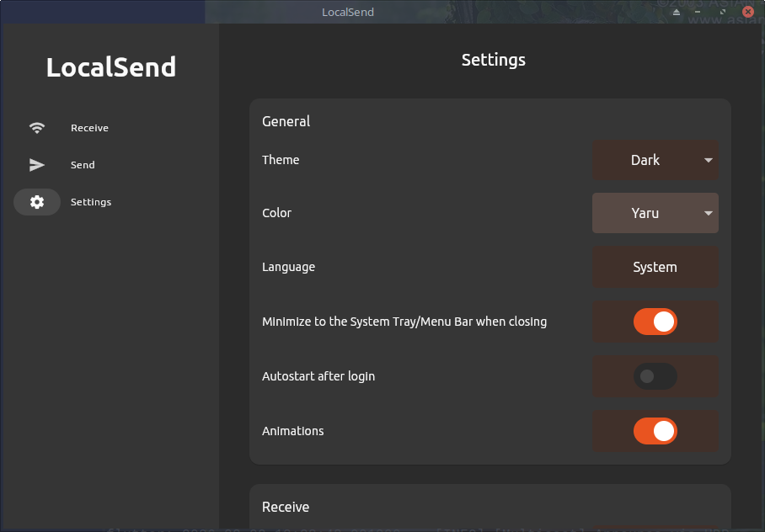Turn off the Animations toggle

(655, 431)
